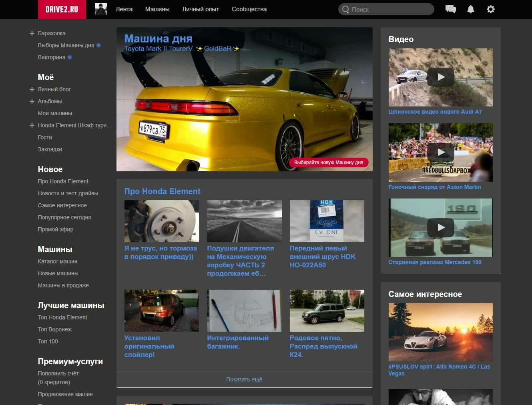Open post Подушки двигателя на Механическую коробку
The width and height of the screenshot is (532, 405).
click(241, 261)
